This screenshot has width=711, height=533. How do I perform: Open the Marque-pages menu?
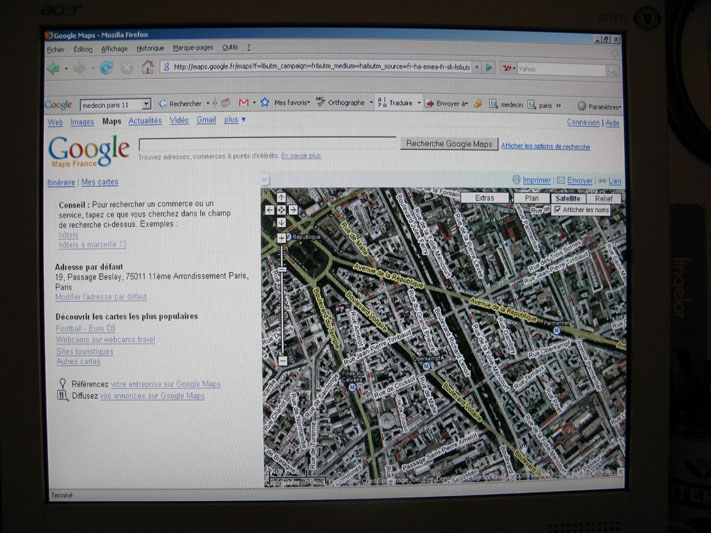193,48
